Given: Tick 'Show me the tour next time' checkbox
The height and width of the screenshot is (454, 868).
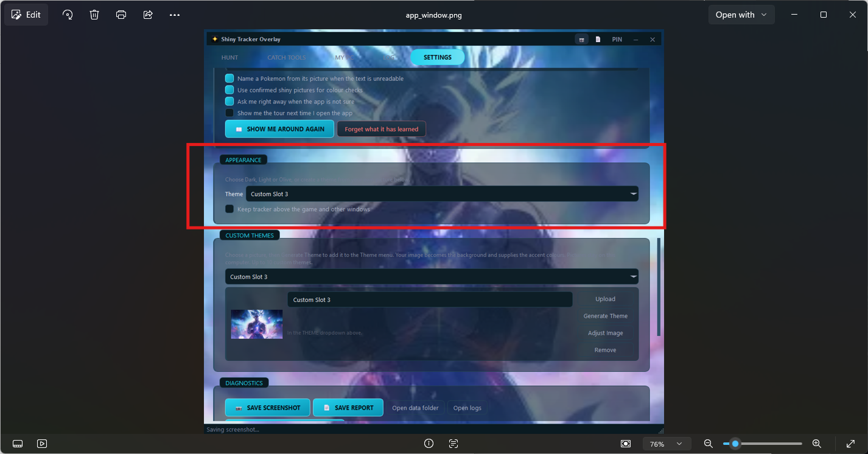Looking at the screenshot, I should (x=229, y=113).
